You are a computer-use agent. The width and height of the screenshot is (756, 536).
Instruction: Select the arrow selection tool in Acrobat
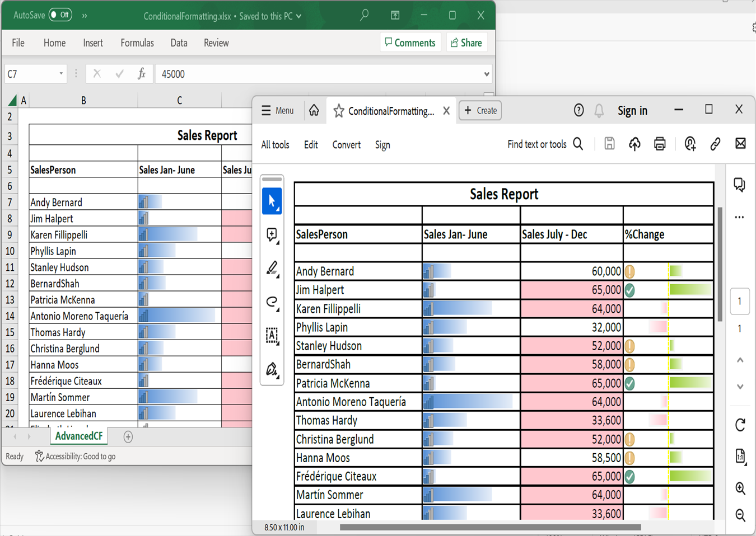click(x=272, y=201)
